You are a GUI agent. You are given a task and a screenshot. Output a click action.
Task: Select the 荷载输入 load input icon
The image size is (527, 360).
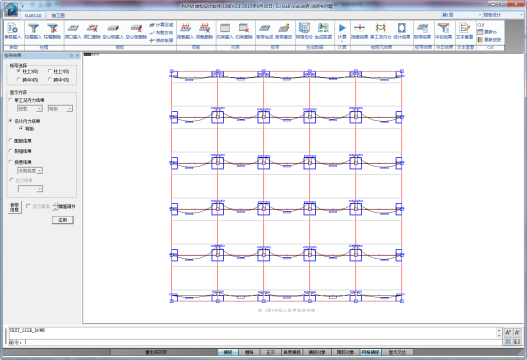(x=186, y=31)
